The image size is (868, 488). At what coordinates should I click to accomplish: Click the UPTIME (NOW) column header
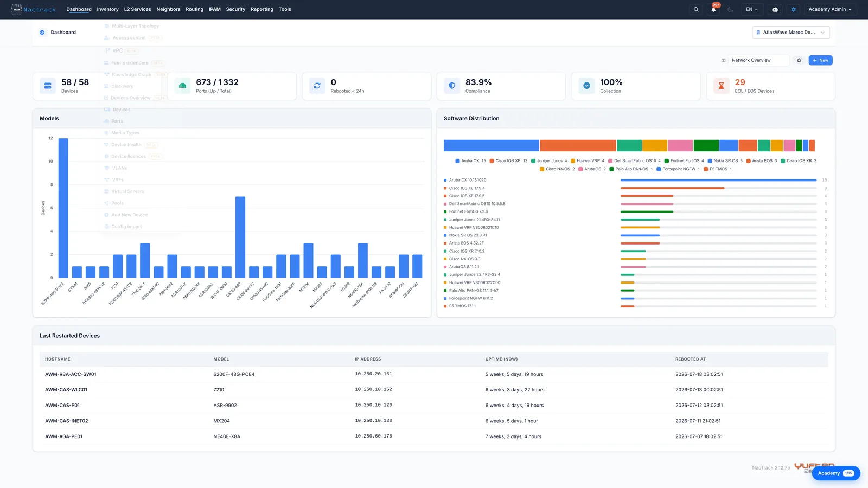(x=502, y=359)
